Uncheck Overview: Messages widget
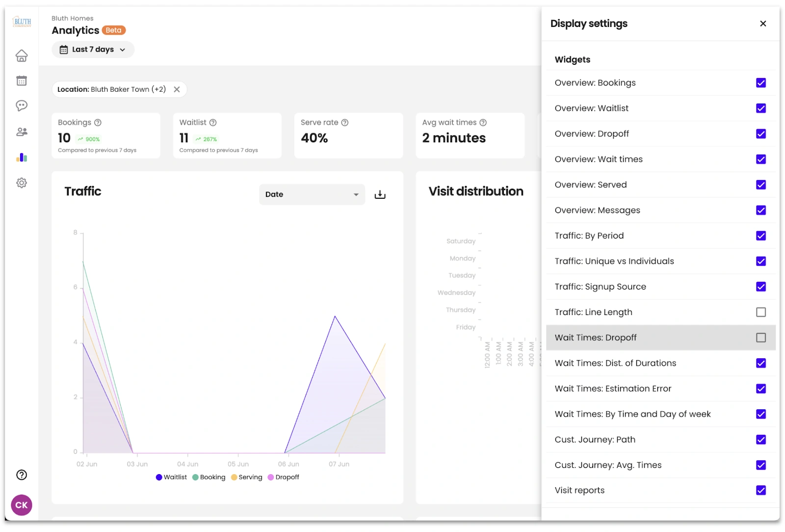Image resolution: width=785 pixels, height=532 pixels. click(x=761, y=210)
